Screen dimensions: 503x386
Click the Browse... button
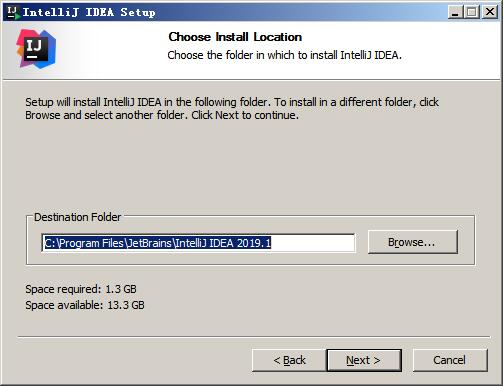coord(413,242)
